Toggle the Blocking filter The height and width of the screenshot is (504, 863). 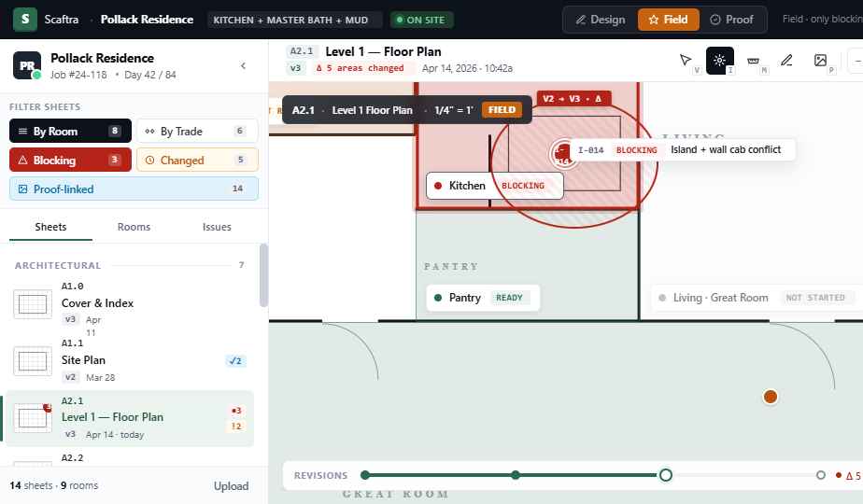click(x=70, y=161)
